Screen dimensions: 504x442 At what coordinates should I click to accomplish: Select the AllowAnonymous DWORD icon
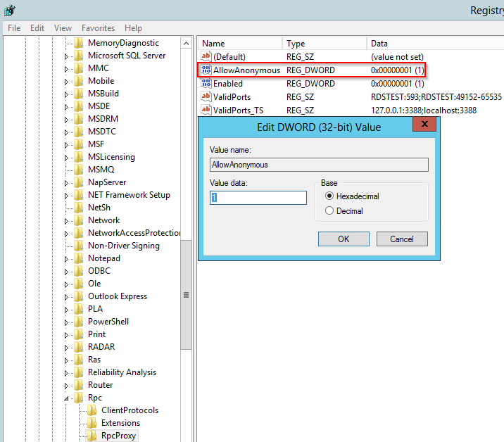206,70
